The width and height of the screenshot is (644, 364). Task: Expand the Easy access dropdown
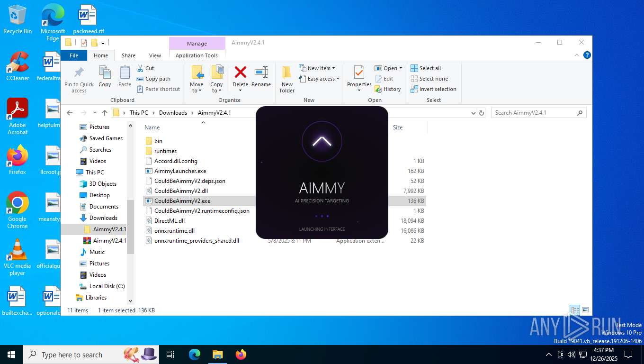tap(319, 79)
